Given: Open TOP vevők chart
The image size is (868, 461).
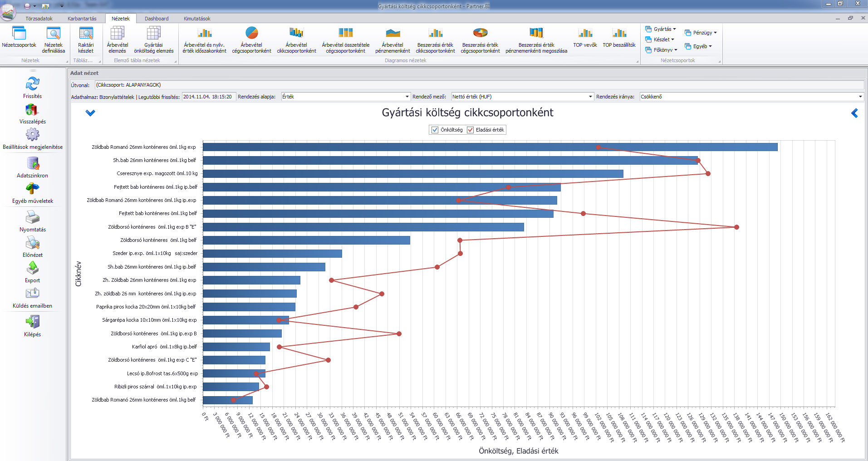Looking at the screenshot, I should tap(585, 37).
